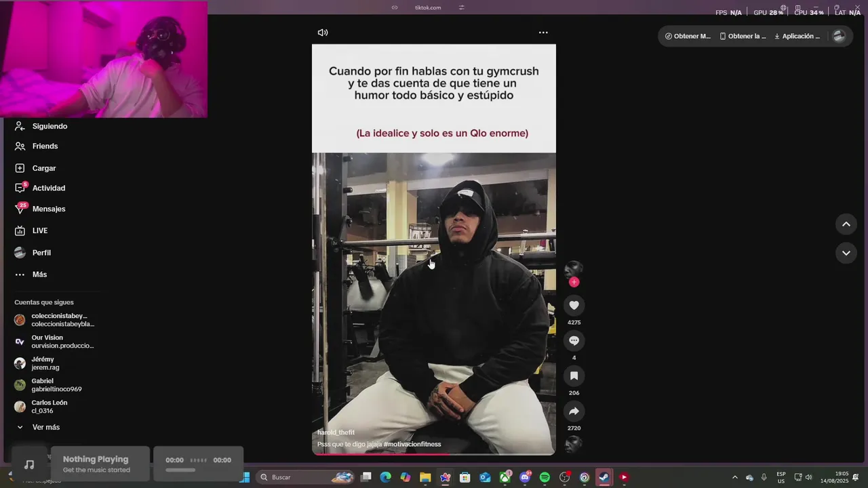Image resolution: width=868 pixels, height=488 pixels.
Task: Click the webcam overlay thumbnail
Action: point(104,59)
